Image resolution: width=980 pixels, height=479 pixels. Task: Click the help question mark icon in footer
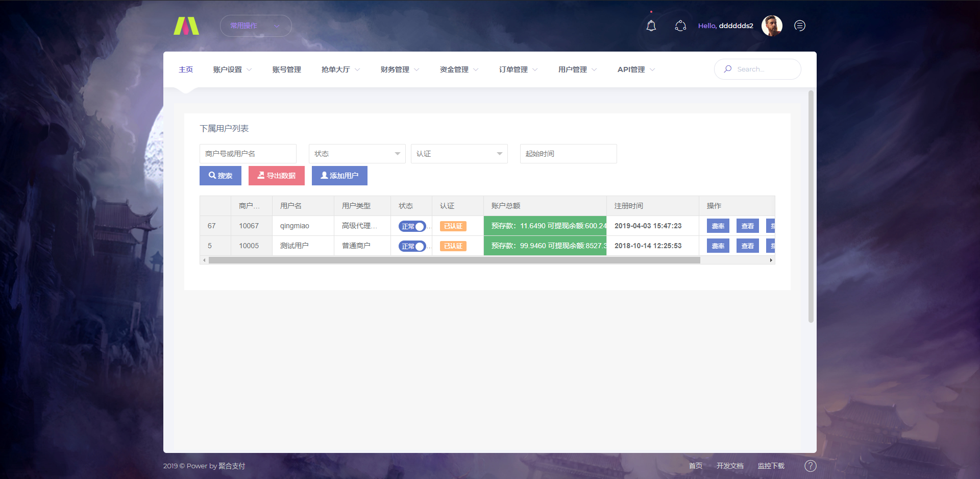pyautogui.click(x=811, y=466)
